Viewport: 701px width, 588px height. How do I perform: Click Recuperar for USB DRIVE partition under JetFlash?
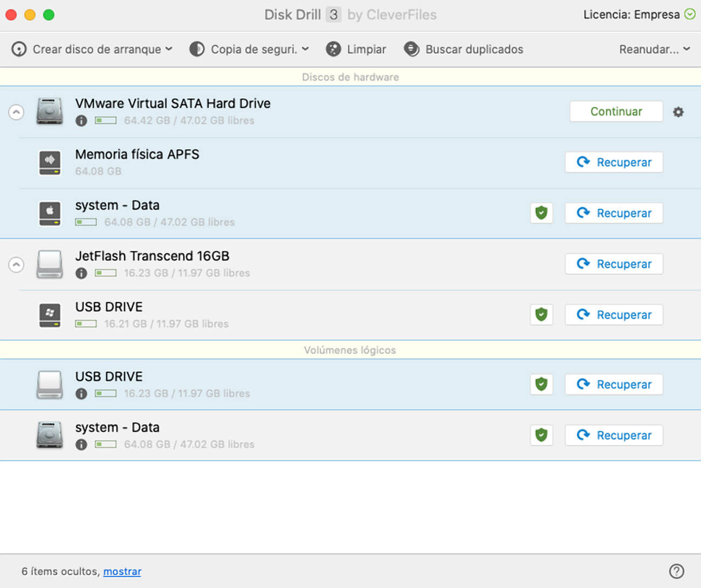click(614, 314)
